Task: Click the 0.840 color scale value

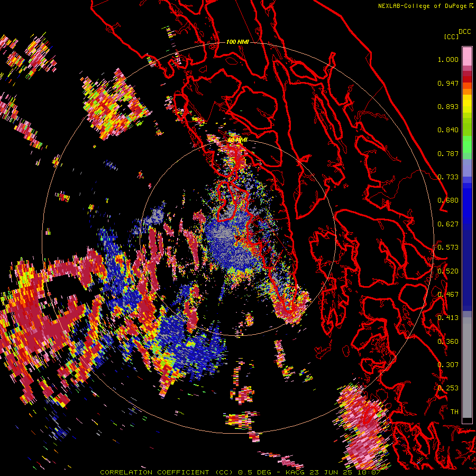Action: [x=448, y=130]
